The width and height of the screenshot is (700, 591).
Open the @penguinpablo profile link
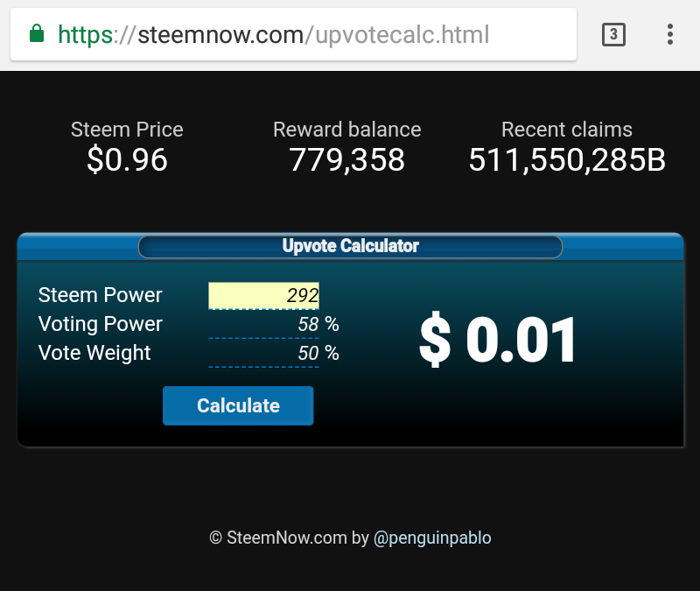pos(432,538)
